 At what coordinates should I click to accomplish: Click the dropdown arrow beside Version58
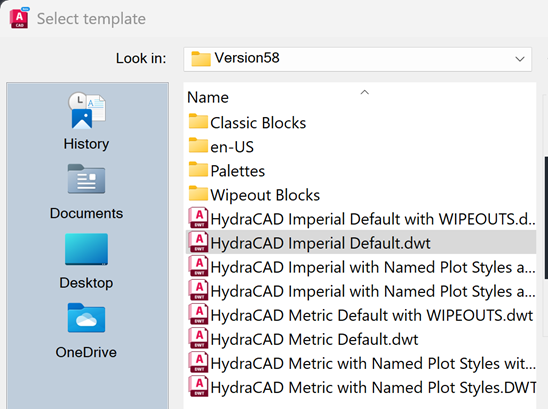[x=520, y=59]
